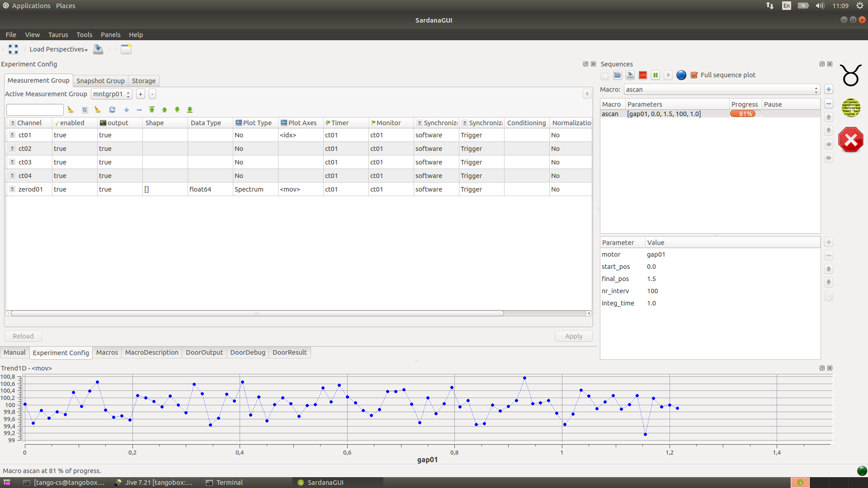Viewport: 868px width, 488px height.
Task: Switch to the Storage tab
Action: (x=144, y=81)
